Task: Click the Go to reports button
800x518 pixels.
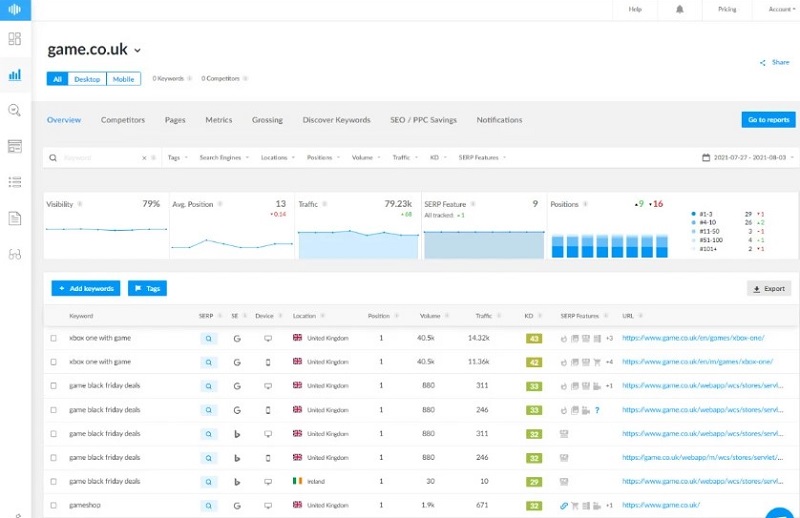Action: point(768,120)
